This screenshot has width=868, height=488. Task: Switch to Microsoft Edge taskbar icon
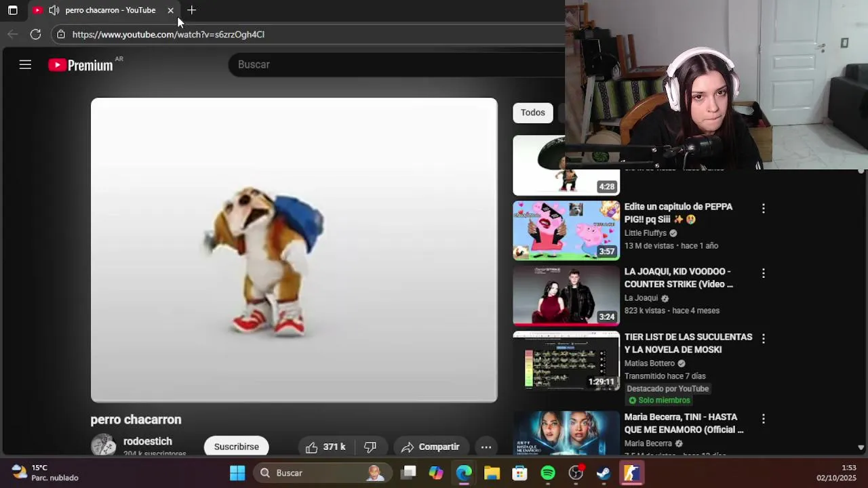point(464,473)
